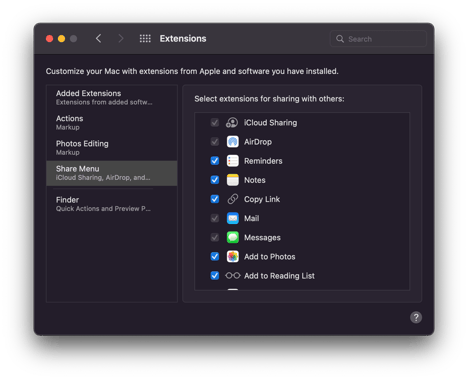Close the Extensions window with red button

coord(49,39)
